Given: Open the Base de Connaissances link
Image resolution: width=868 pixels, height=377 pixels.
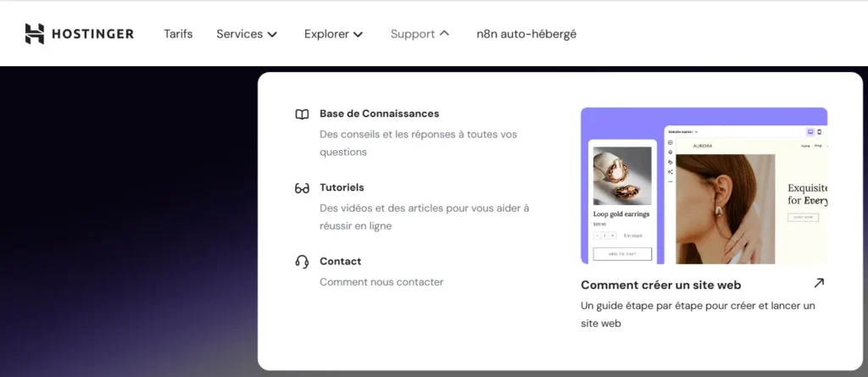Looking at the screenshot, I should tap(379, 114).
